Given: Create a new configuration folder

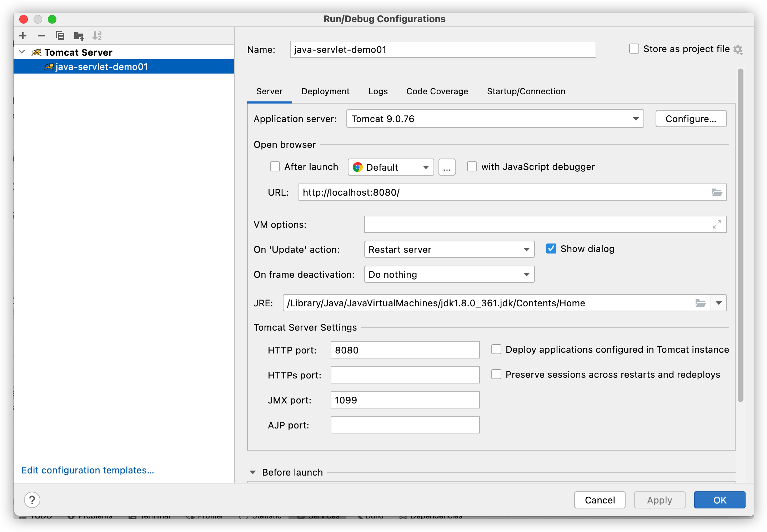Looking at the screenshot, I should tap(79, 36).
